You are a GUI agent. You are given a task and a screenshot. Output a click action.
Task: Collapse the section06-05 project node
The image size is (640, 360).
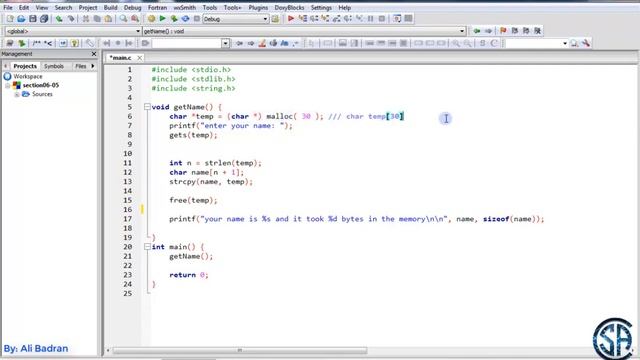tap(7, 85)
